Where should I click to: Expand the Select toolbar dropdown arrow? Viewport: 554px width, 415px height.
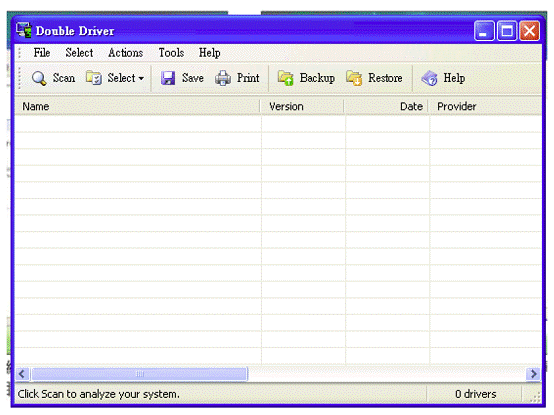click(x=141, y=78)
